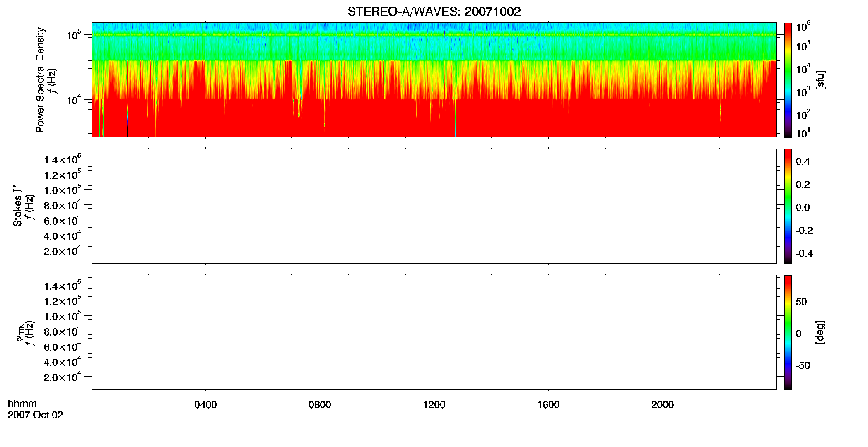The image size is (868, 447).
Task: Click the 8.0×10^4 tick of the Stokes V axis
Action: [63, 205]
